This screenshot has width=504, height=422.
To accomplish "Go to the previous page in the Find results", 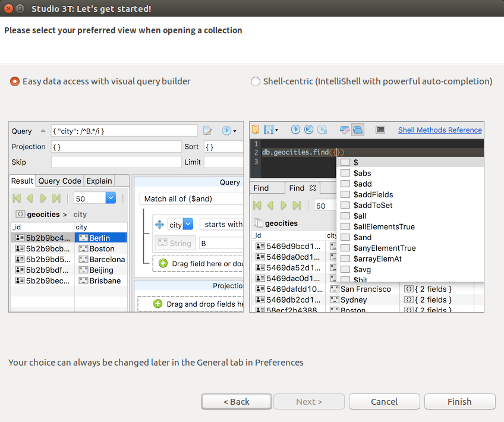I will click(270, 206).
